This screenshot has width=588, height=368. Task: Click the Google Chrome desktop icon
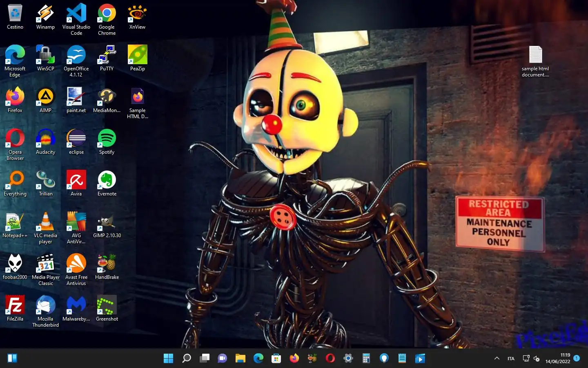pos(107,20)
